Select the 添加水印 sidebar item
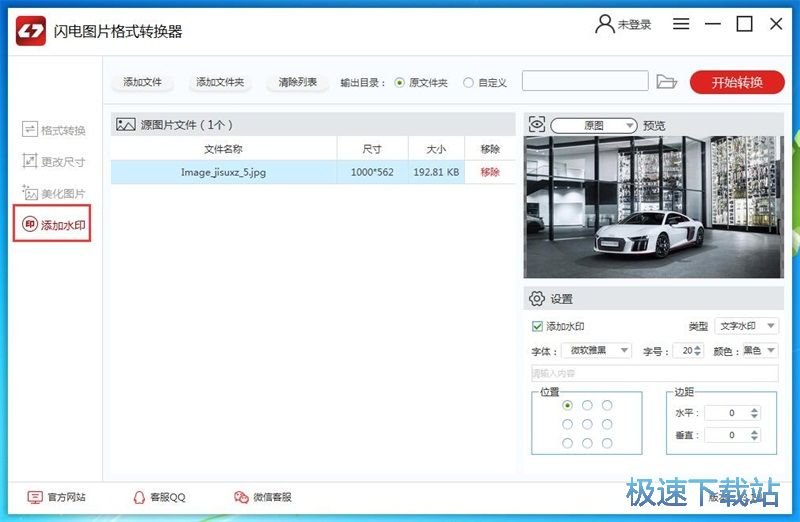The width and height of the screenshot is (800, 522). (52, 223)
